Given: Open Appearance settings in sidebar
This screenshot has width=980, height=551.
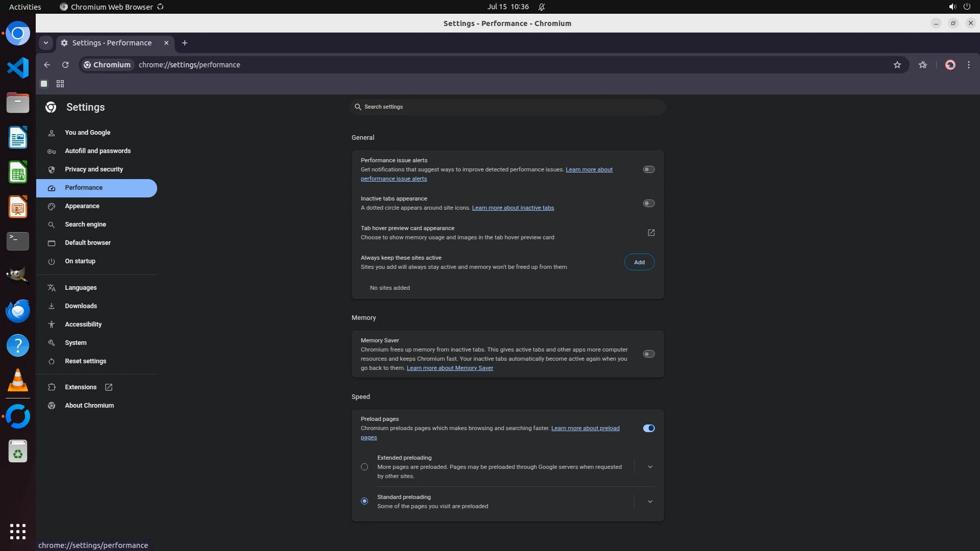Looking at the screenshot, I should tap(82, 206).
